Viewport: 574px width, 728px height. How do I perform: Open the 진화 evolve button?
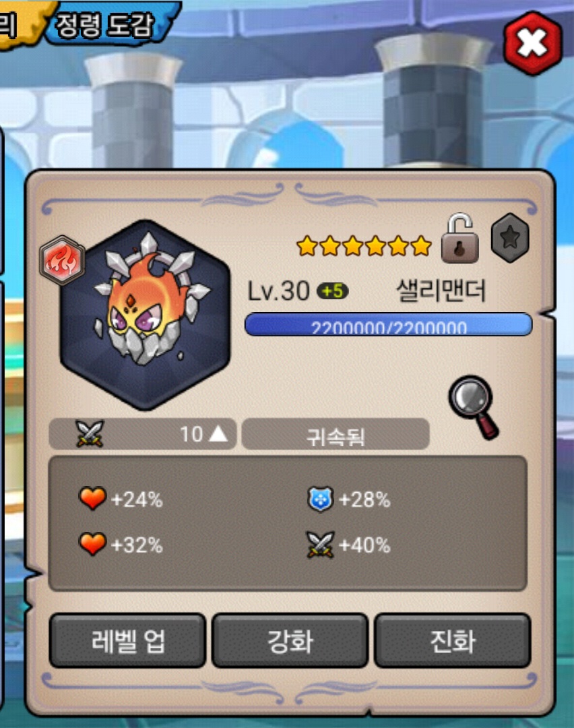pyautogui.click(x=453, y=641)
